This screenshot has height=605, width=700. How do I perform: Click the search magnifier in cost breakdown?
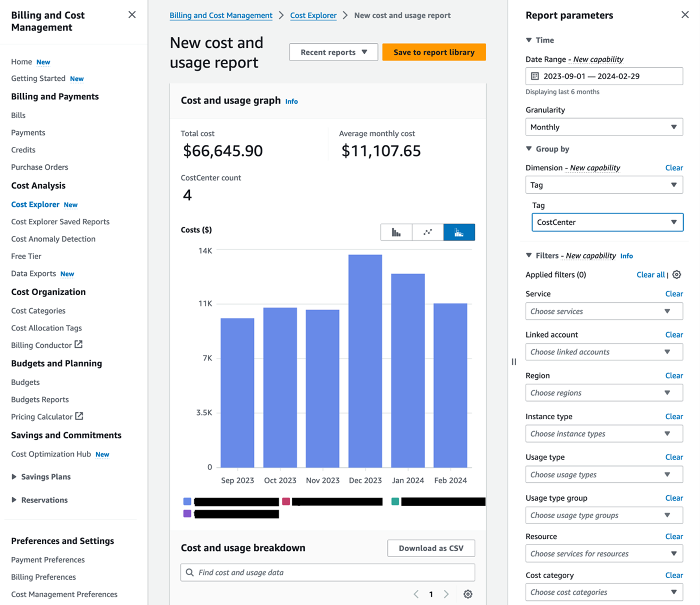coord(190,572)
